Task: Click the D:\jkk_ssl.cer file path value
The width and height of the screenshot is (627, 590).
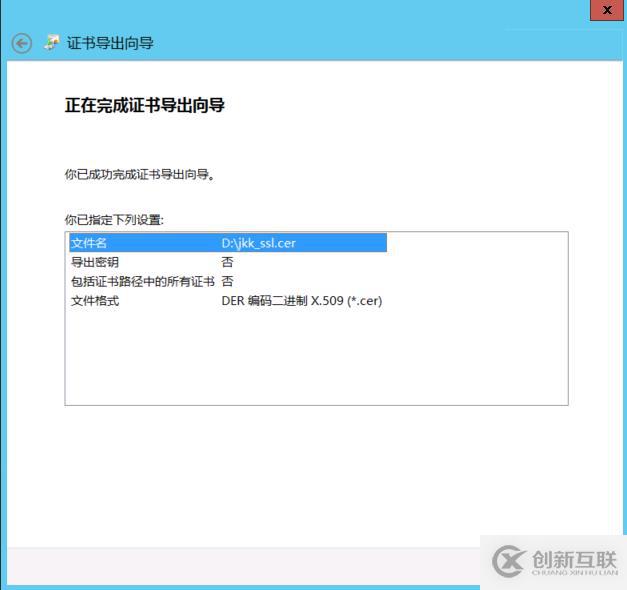Action: 258,243
